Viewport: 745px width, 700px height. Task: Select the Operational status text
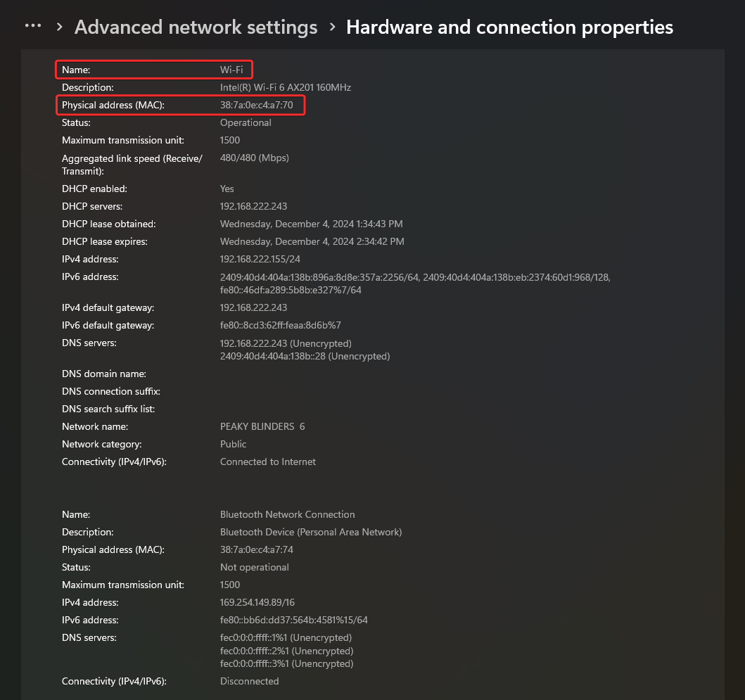[x=246, y=122]
